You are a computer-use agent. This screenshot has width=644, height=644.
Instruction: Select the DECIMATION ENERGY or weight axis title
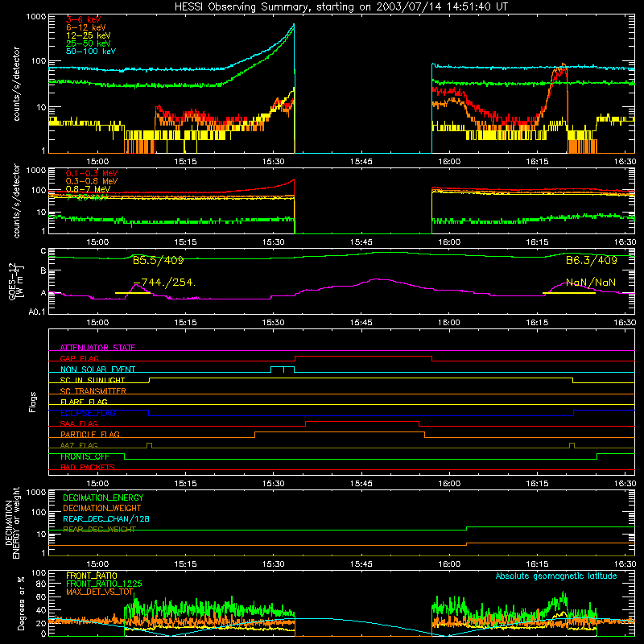coord(12,522)
